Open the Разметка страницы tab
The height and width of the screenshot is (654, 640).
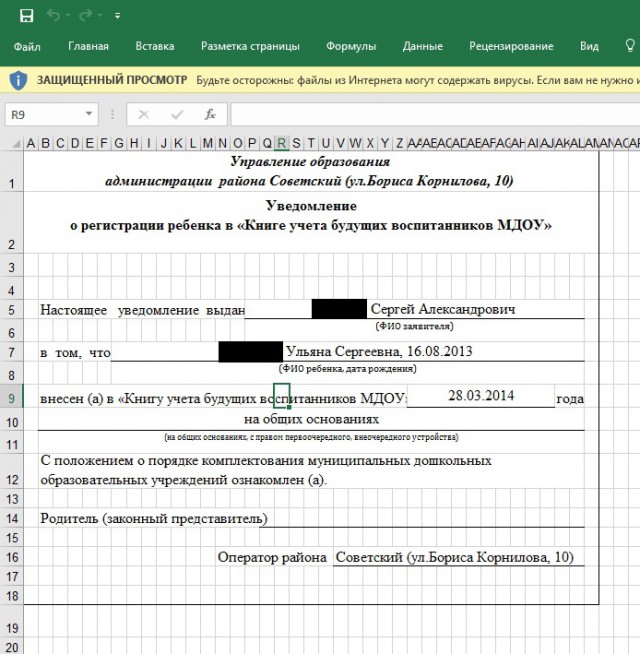point(250,46)
